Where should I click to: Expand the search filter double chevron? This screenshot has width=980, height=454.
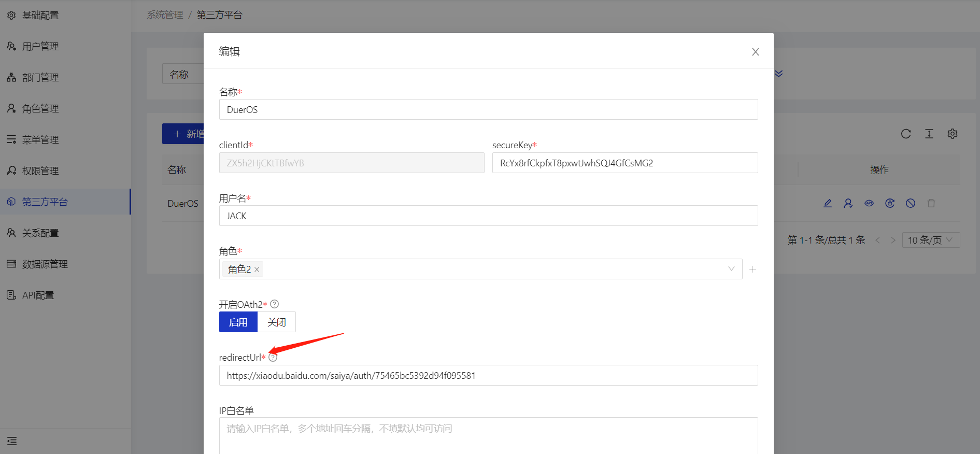[x=778, y=74]
